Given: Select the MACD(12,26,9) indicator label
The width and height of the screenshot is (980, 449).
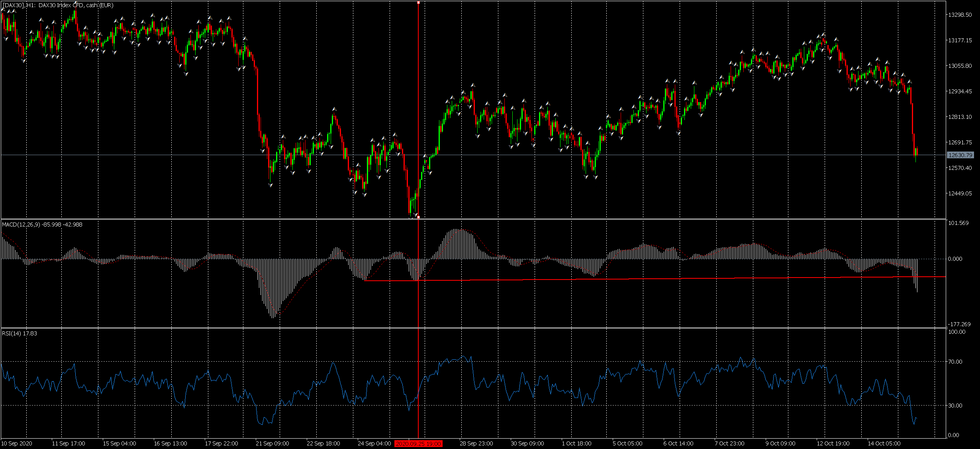Looking at the screenshot, I should pyautogui.click(x=42, y=224).
